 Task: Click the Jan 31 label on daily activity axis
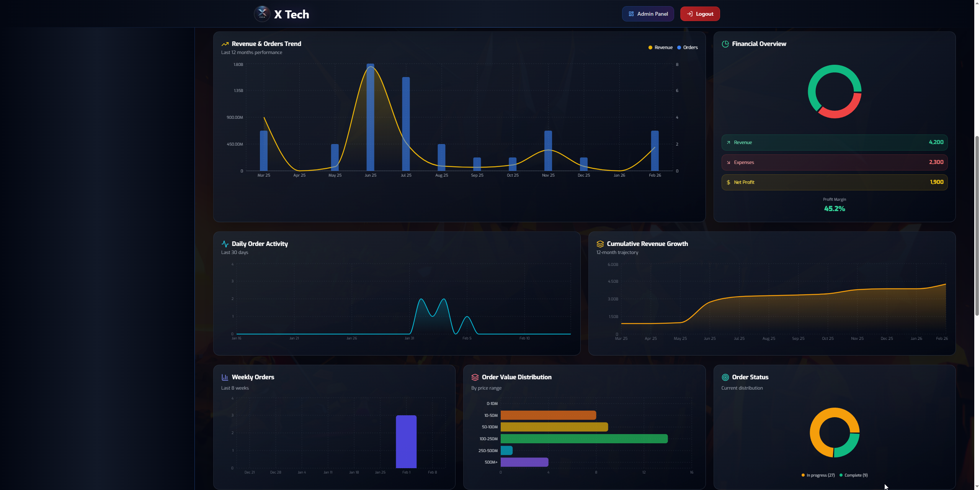[x=409, y=338]
